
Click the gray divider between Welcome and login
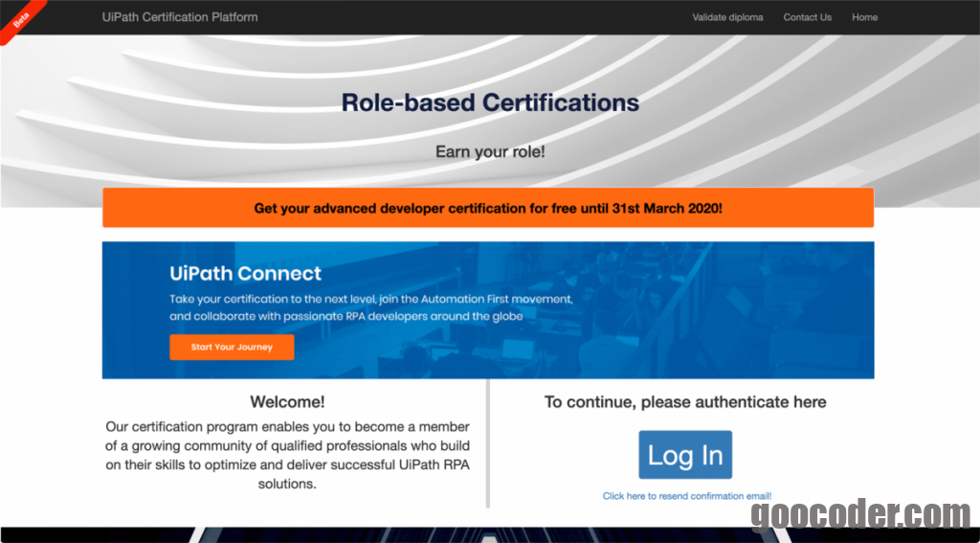pyautogui.click(x=488, y=443)
